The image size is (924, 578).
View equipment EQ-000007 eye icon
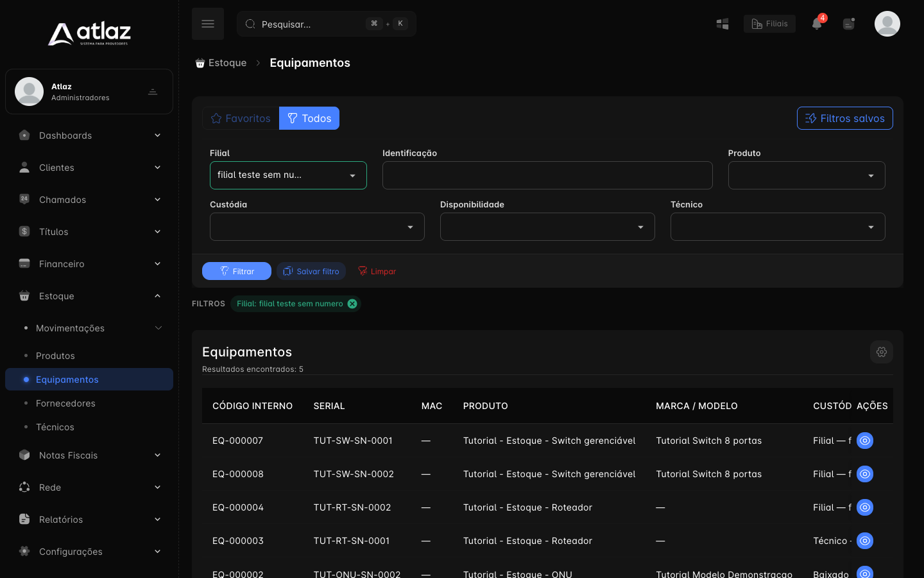tap(865, 441)
